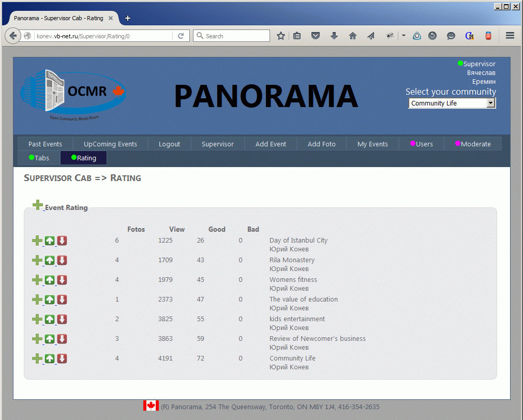The image size is (523, 420).
Task: Expand plus icon for Rila Monastery row
Action: coord(37,260)
